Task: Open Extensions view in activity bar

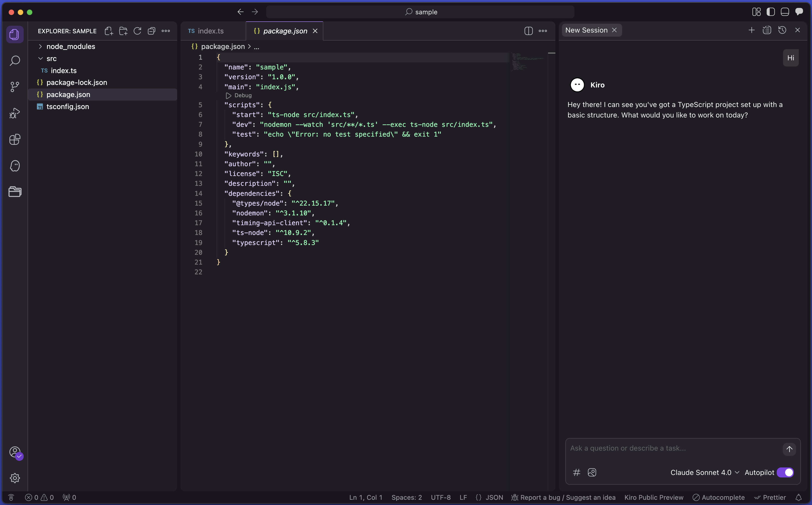Action: (x=15, y=139)
